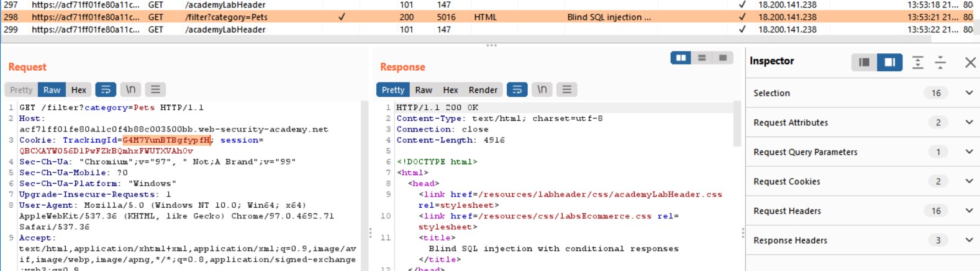The width and height of the screenshot is (980, 271).
Task: Click the splitter handle between Response and Inspector
Action: [x=743, y=233]
